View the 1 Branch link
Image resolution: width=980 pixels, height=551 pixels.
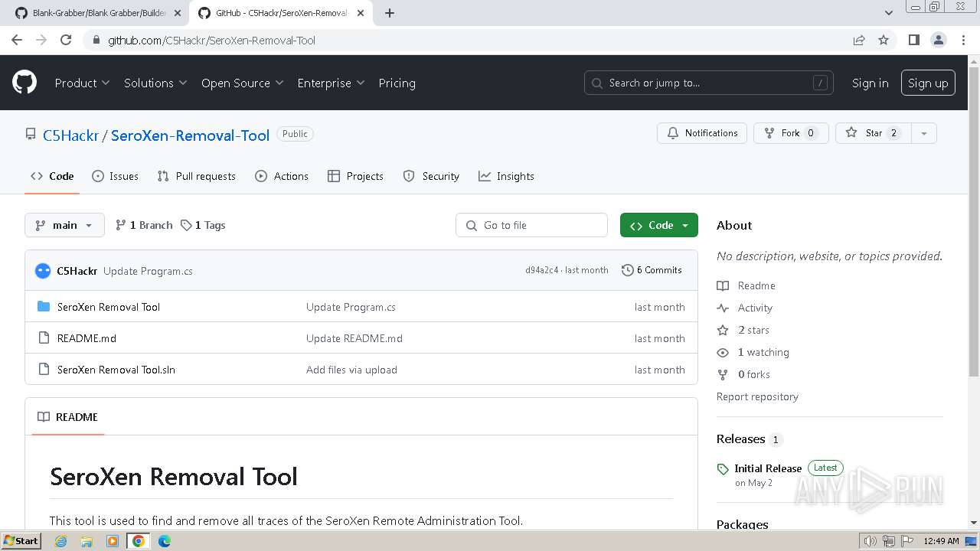pos(144,225)
